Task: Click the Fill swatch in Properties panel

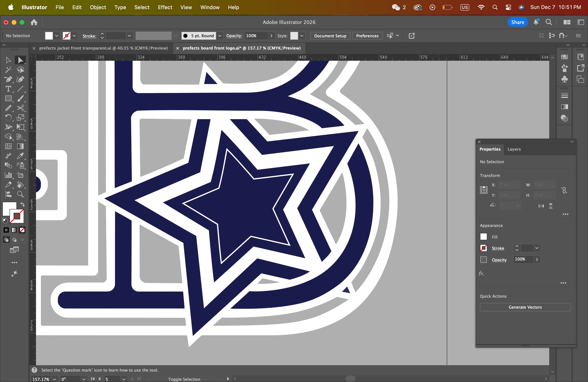Action: pos(483,237)
